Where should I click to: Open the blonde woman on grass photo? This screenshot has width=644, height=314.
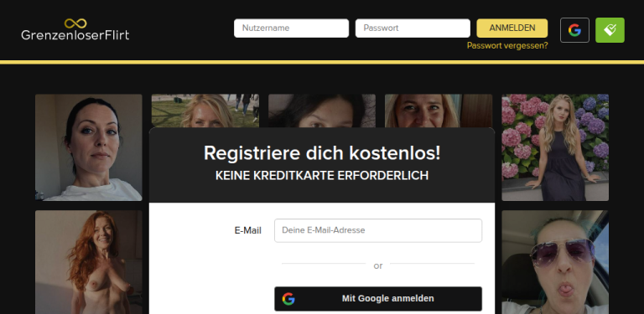205,111
